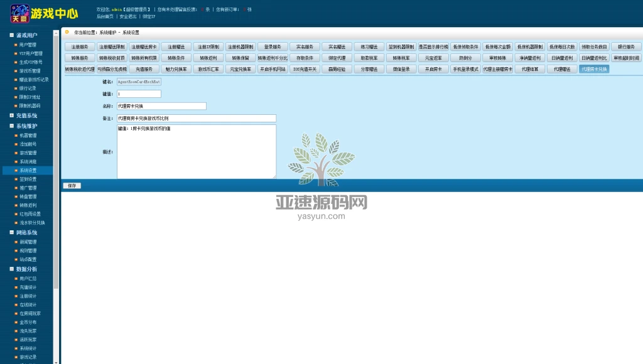Open the 充值服务 settings tab
Screen dimensions: 643x364
tap(144, 69)
